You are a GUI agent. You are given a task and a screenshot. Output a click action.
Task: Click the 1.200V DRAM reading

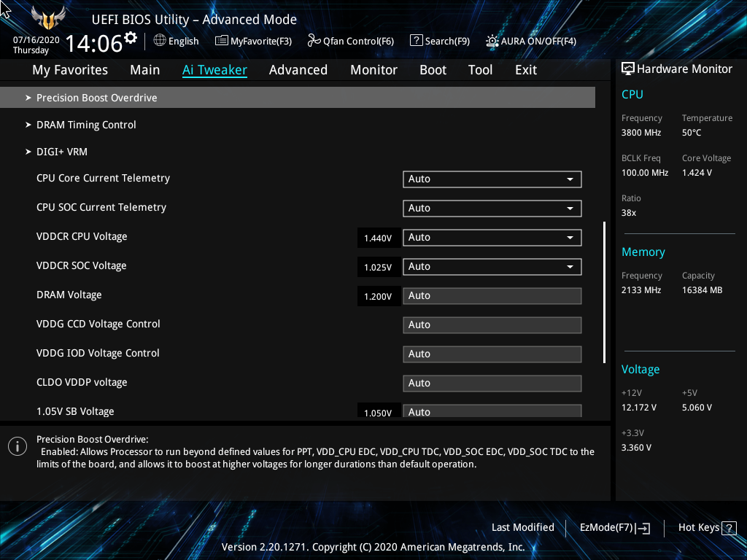tap(379, 296)
